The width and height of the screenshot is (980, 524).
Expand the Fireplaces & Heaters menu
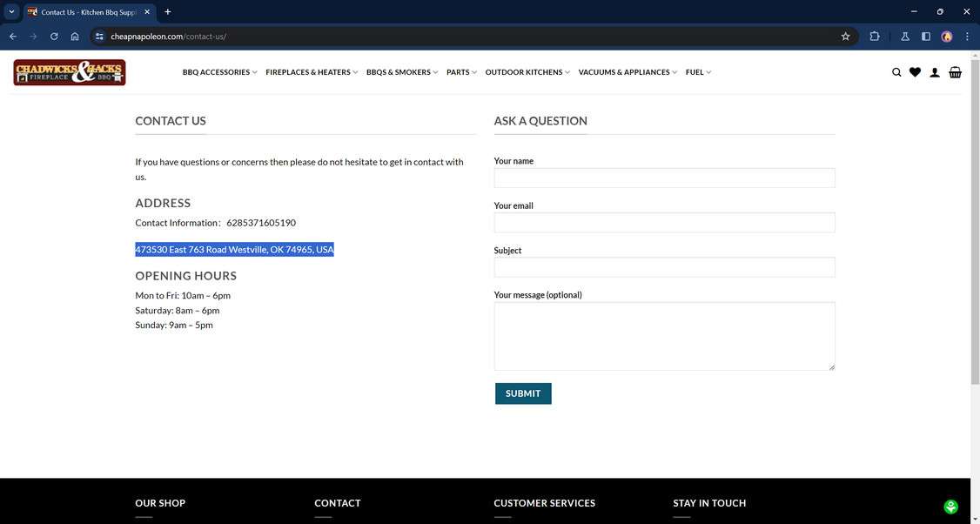[x=312, y=72]
